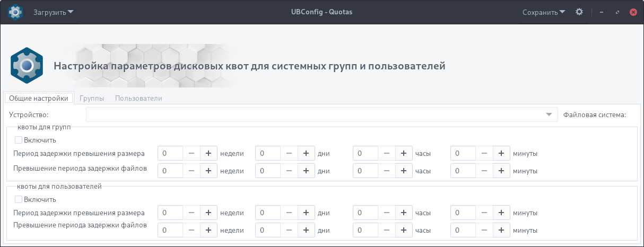Image resolution: width=644 pixels, height=247 pixels.
Task: Increase days for user size grace period
Action: [306, 213]
